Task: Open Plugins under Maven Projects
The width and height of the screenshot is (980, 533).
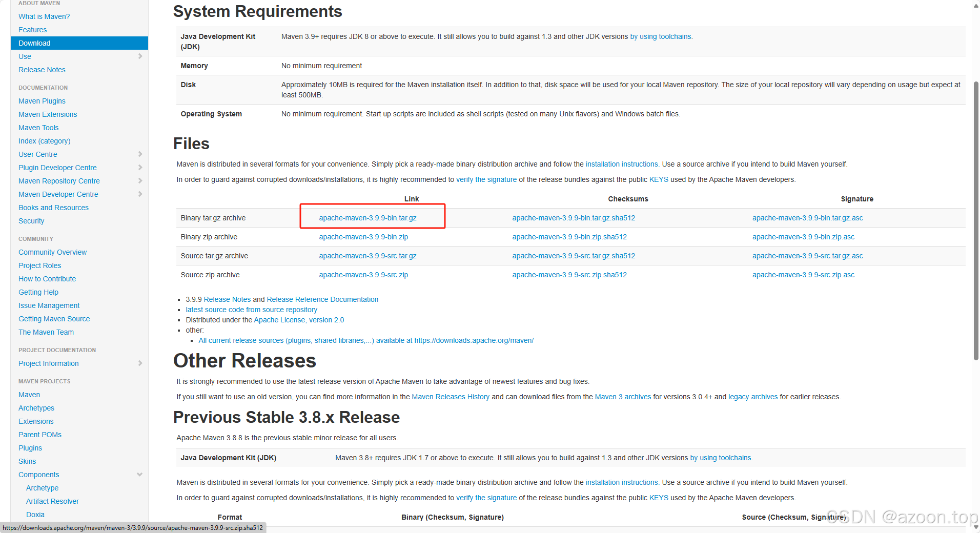Action: point(30,448)
